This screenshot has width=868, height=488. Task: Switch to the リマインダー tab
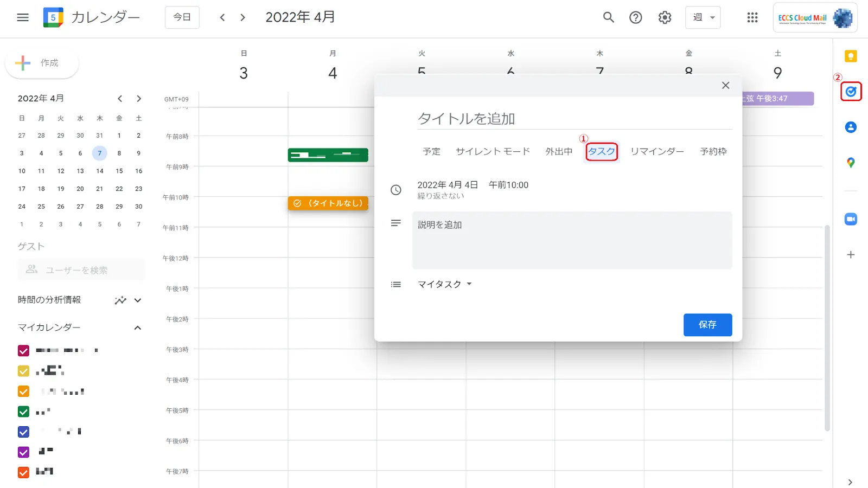pyautogui.click(x=657, y=151)
